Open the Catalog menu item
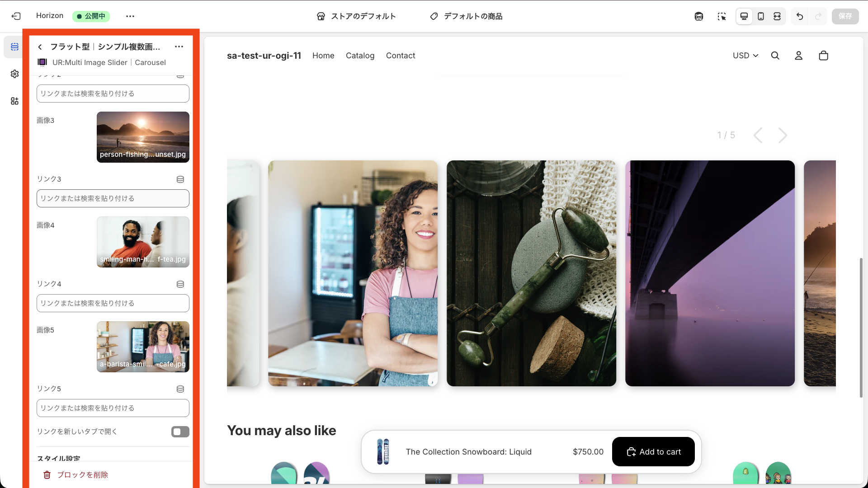 coord(360,56)
